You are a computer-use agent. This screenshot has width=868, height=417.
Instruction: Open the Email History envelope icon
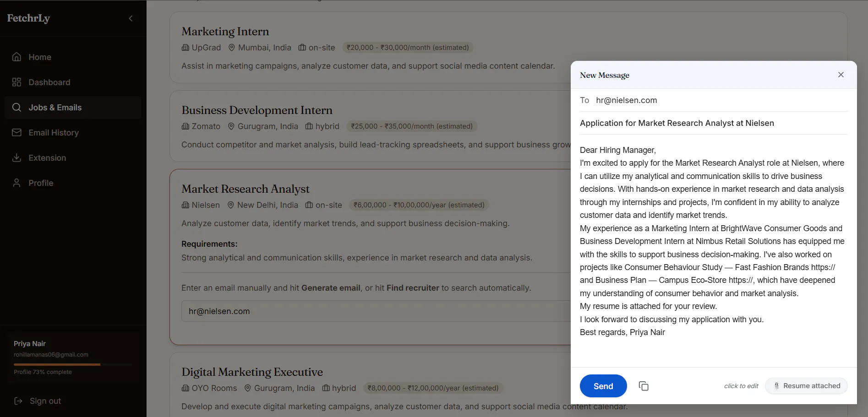click(x=17, y=132)
